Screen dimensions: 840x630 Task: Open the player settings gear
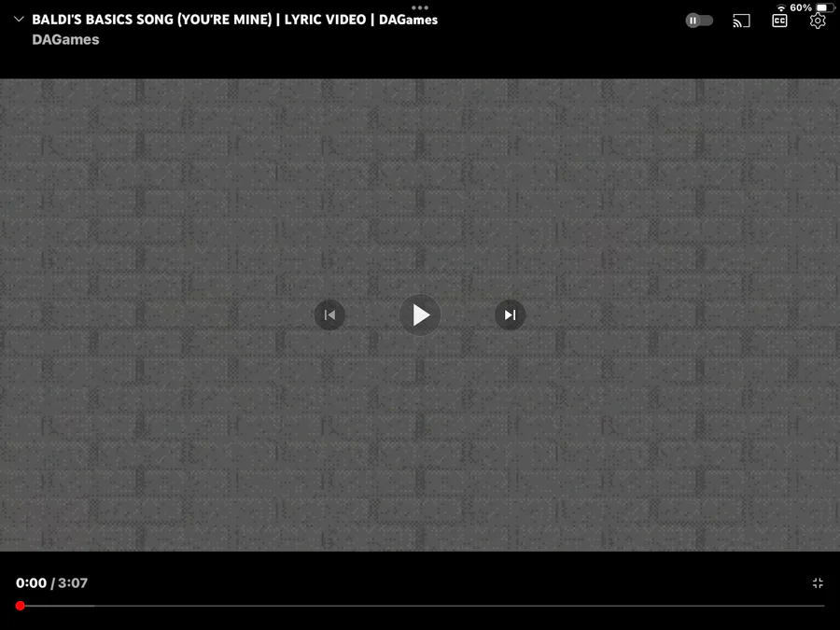pyautogui.click(x=818, y=21)
